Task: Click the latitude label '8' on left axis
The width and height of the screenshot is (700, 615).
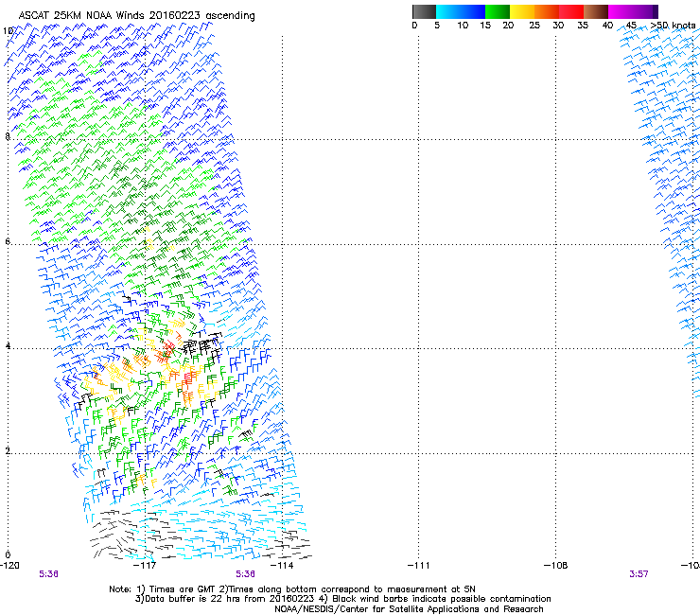Action: 8,136
